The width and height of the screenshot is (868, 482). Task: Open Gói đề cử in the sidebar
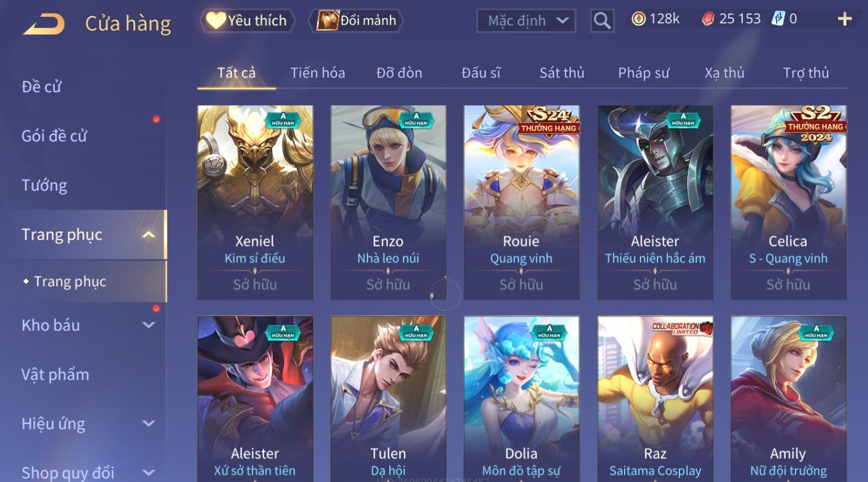pyautogui.click(x=54, y=136)
